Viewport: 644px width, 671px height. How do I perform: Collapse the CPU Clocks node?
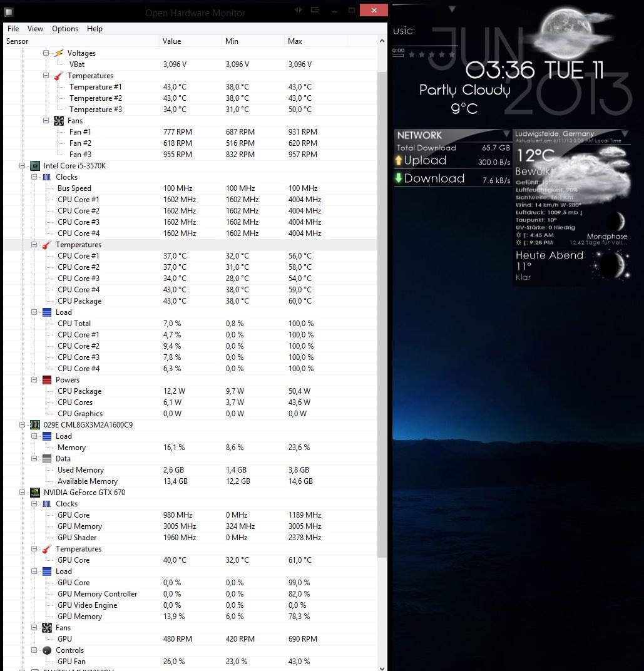(x=34, y=177)
